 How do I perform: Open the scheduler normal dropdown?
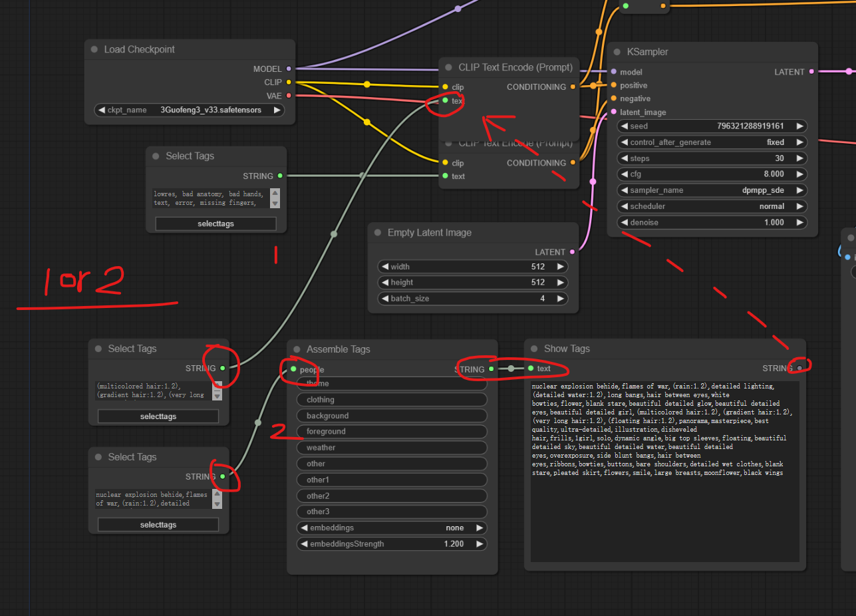(x=712, y=206)
